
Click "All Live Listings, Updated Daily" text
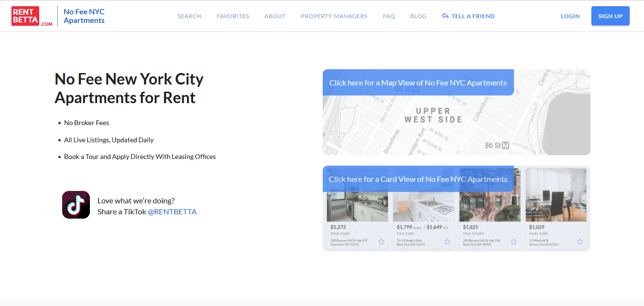[x=109, y=140]
